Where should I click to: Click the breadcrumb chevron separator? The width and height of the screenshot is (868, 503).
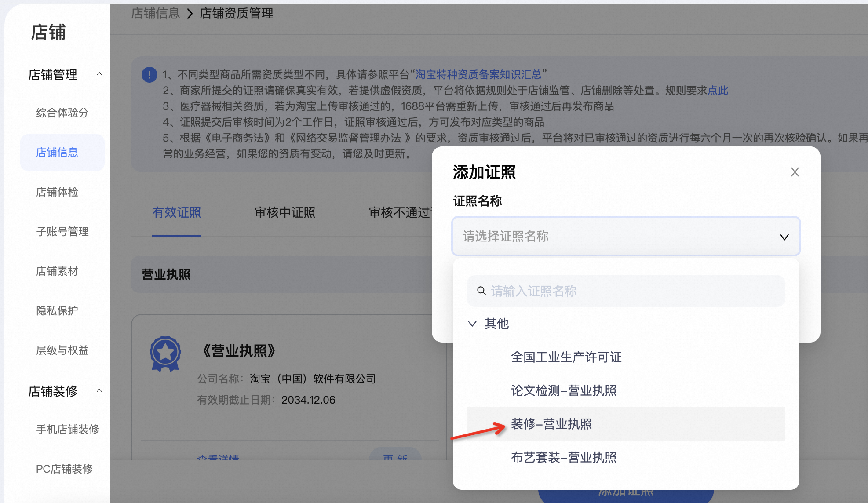pyautogui.click(x=190, y=14)
